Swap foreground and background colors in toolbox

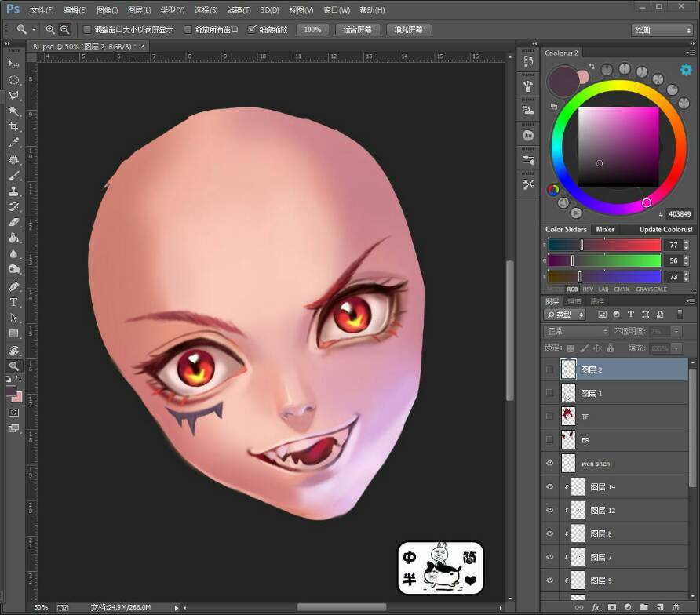19,379
